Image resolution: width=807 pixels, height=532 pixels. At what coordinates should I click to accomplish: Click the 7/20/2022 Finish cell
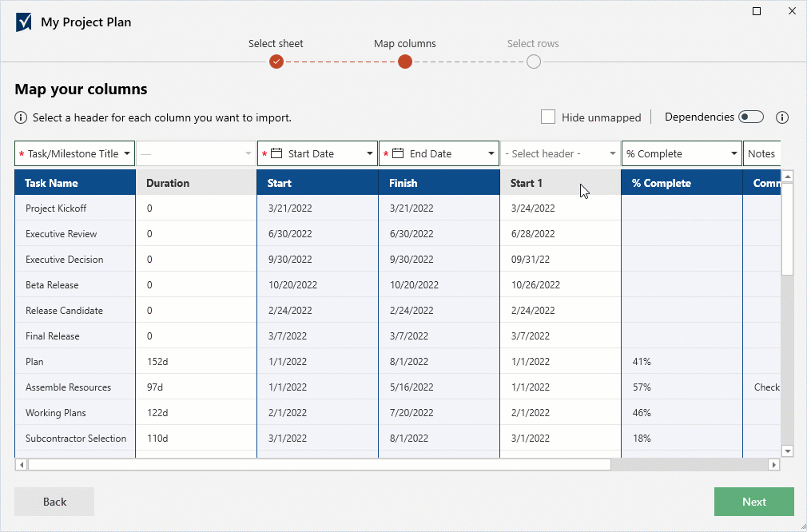[x=439, y=413]
